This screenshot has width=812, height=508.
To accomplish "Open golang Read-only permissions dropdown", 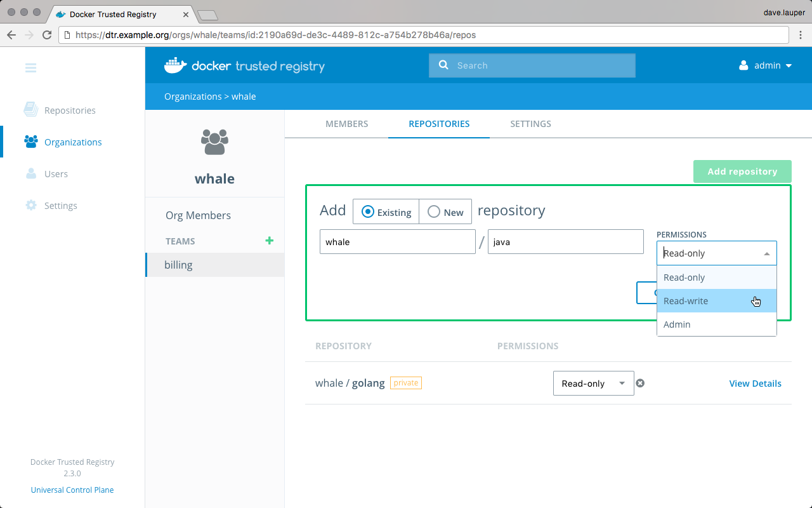I will (593, 384).
